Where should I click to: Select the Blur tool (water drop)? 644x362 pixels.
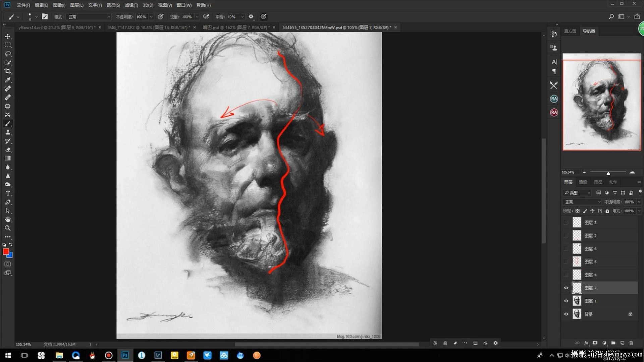8,167
